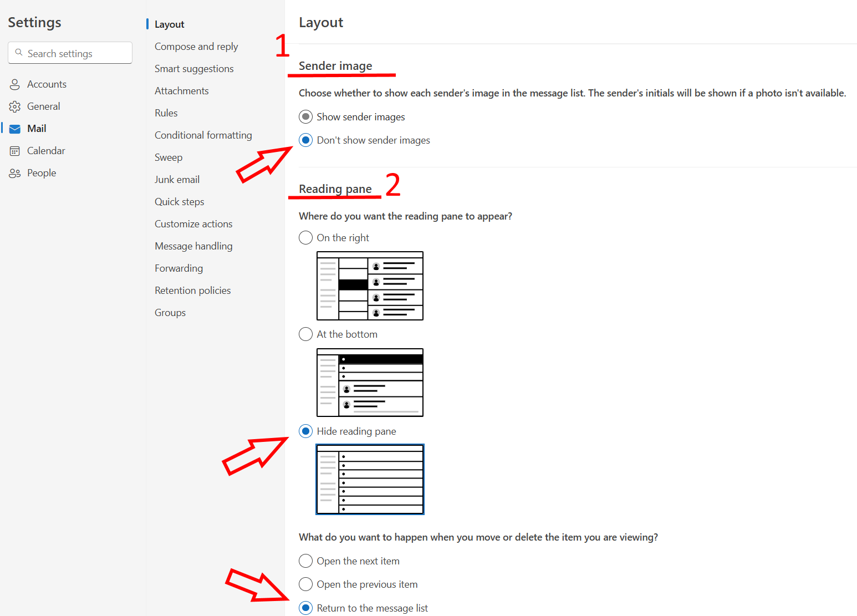Enable Show sender images option
Image resolution: width=857 pixels, height=616 pixels.
tap(305, 117)
